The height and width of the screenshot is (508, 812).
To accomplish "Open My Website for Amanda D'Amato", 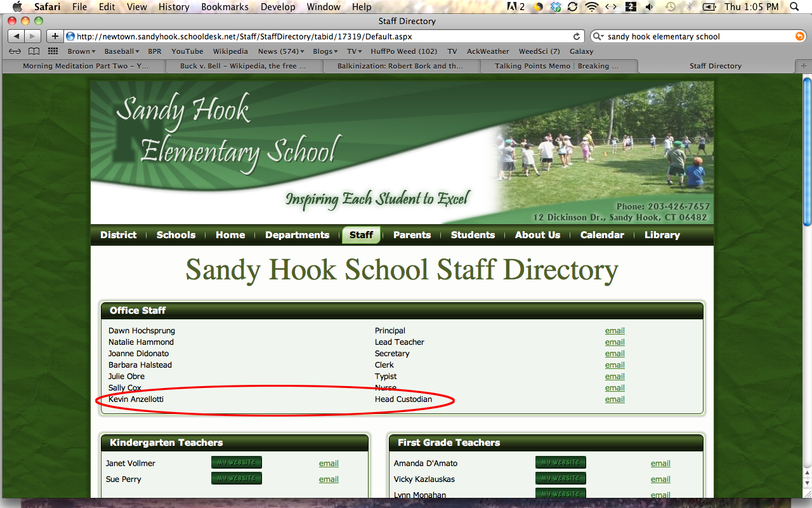I will click(x=561, y=463).
